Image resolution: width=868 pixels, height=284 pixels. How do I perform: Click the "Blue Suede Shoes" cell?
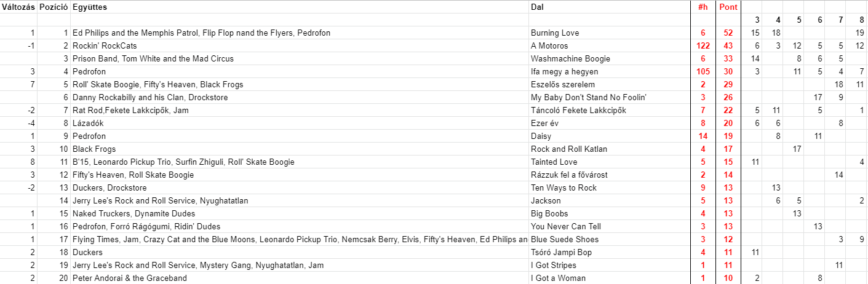pos(564,239)
